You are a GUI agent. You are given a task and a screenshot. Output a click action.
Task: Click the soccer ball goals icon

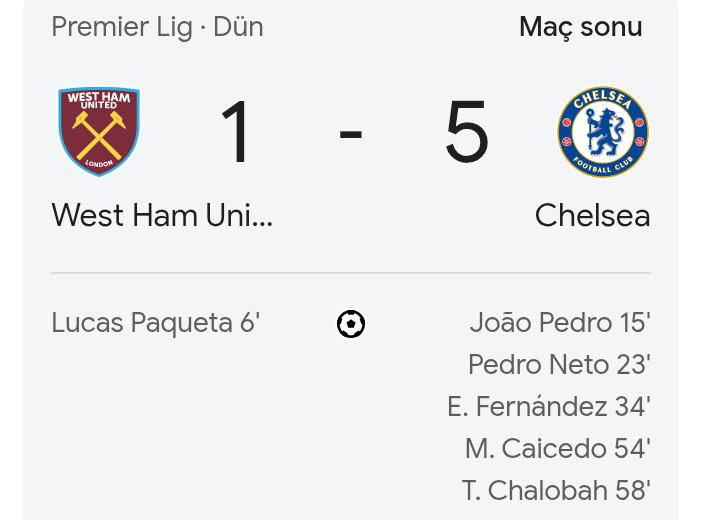351,324
